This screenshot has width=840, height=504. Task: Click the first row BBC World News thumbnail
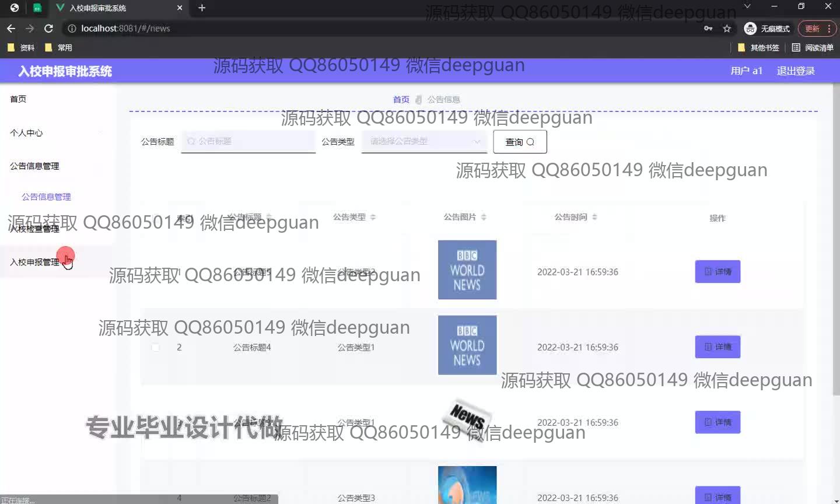click(467, 270)
